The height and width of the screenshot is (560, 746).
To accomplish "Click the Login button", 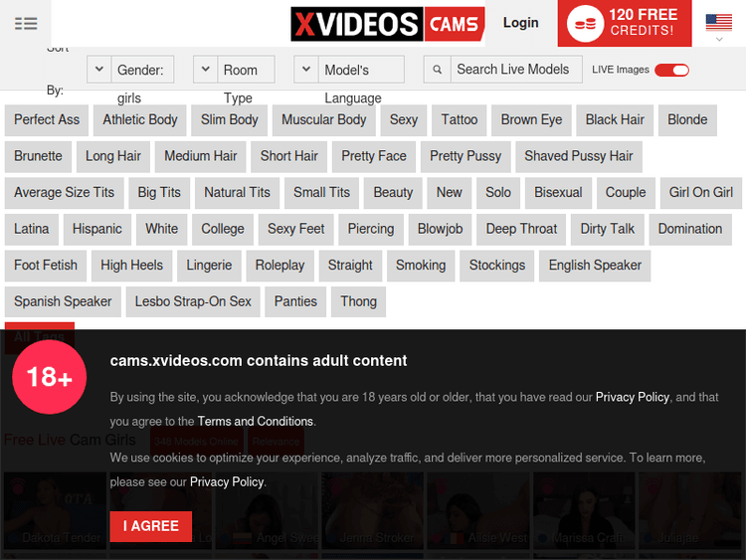I will [x=520, y=23].
